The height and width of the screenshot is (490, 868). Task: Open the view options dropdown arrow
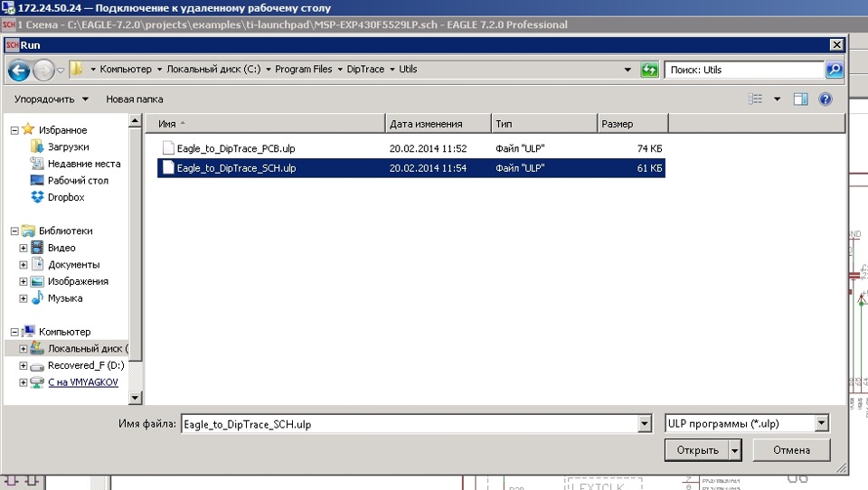(777, 99)
